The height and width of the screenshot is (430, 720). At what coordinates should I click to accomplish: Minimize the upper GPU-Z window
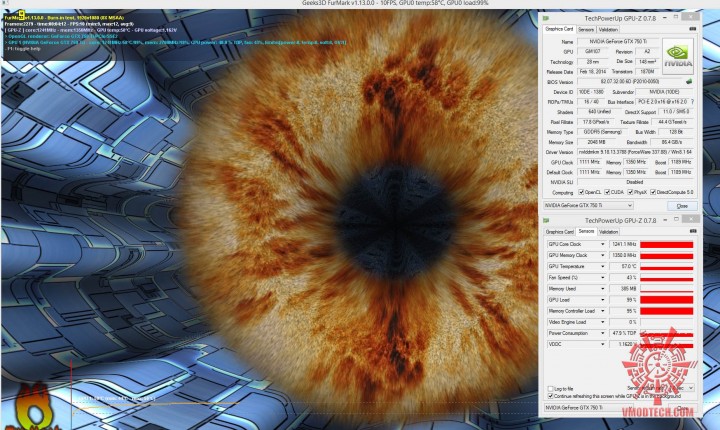664,17
